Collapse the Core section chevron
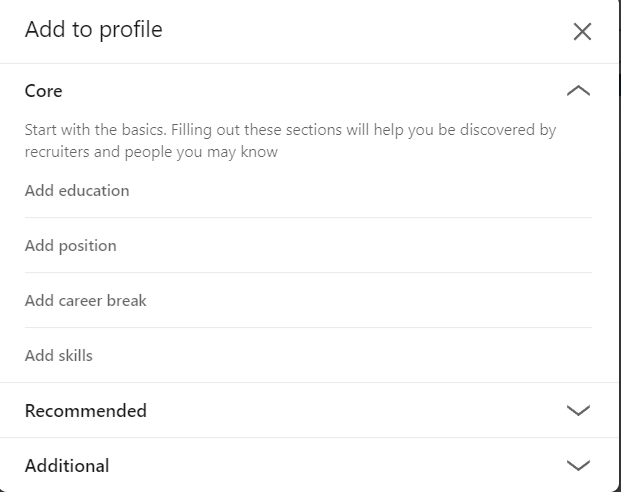The image size is (621, 492). [578, 91]
